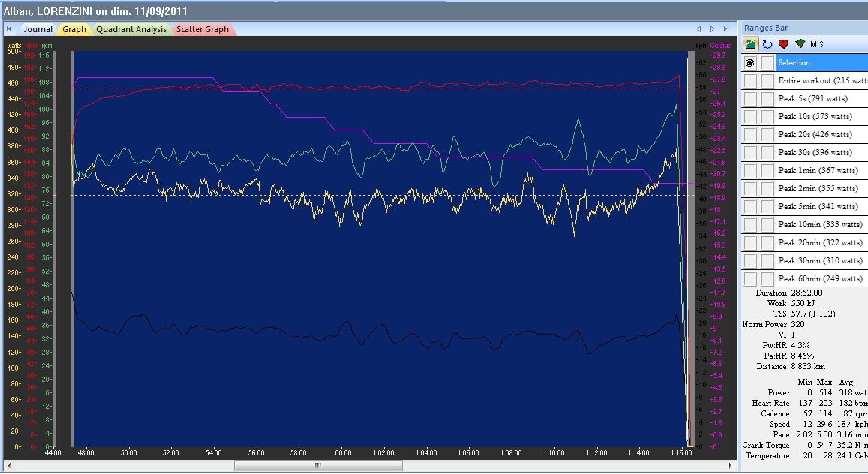Jump to last tab with skip-end arrow
Screen dimensions: 868x474
(x=726, y=28)
